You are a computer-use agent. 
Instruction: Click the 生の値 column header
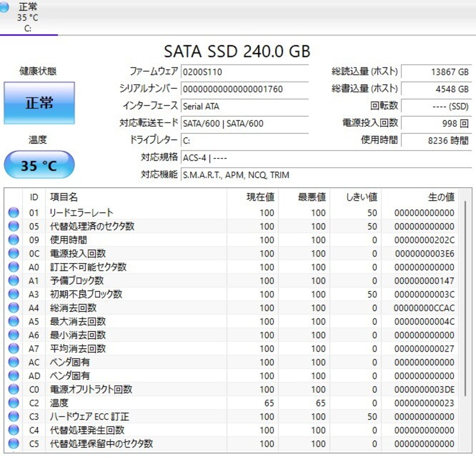point(441,197)
